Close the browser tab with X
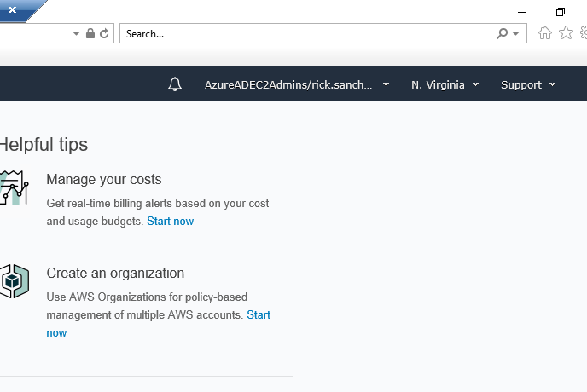 coord(12,9)
